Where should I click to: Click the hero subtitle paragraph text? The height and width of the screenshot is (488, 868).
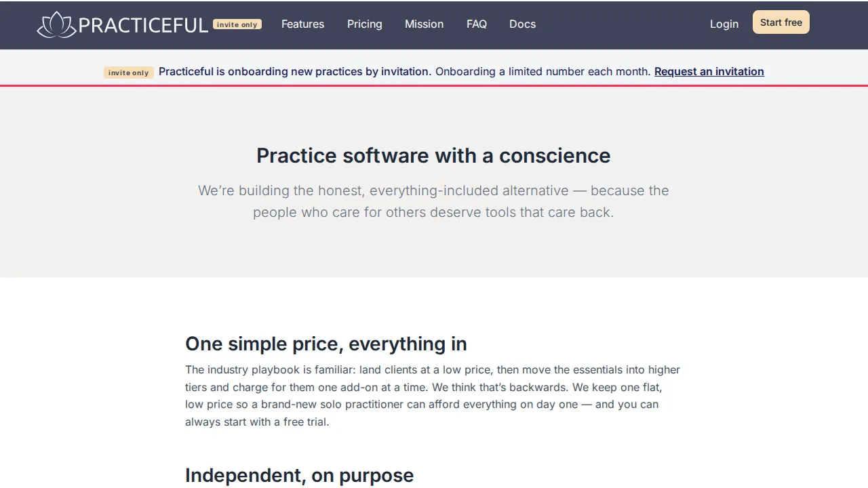point(433,201)
